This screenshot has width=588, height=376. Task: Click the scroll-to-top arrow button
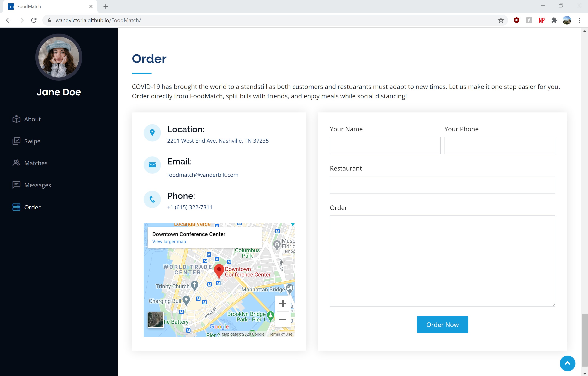pos(567,363)
